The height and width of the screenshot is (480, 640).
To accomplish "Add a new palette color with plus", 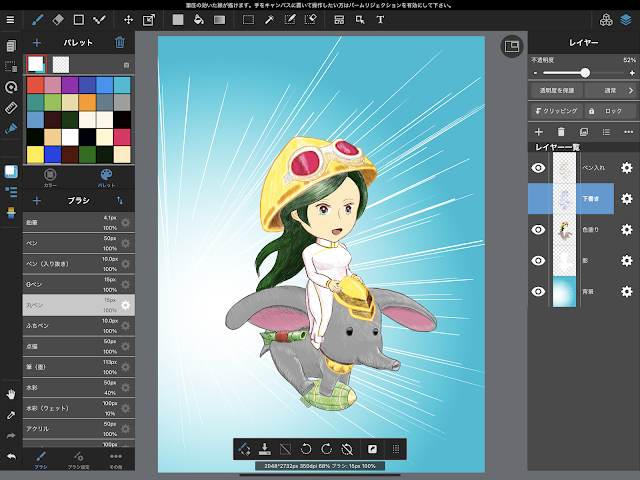I will click(x=37, y=42).
